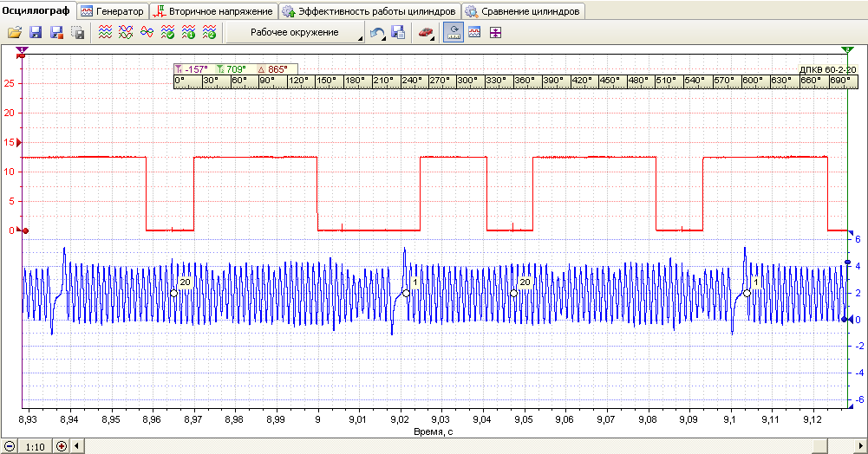Click the 360° mark on the angle ruler
The height and width of the screenshot is (454, 868).
524,81
